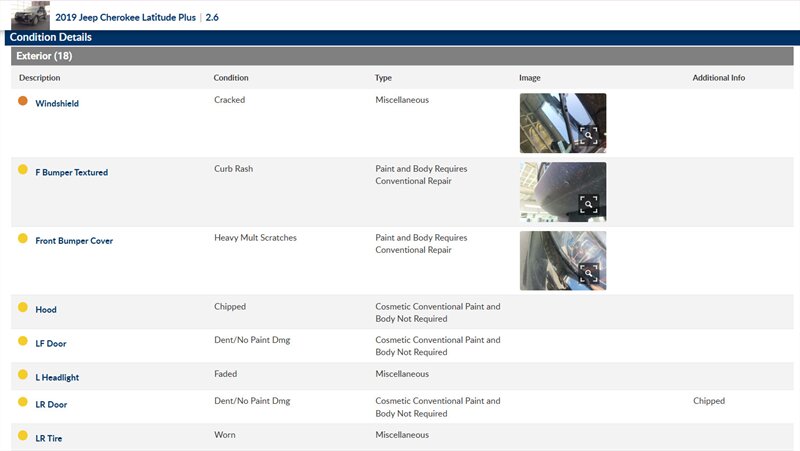800x451 pixels.
Task: Click the Exterior (18) section header
Action: 402,56
